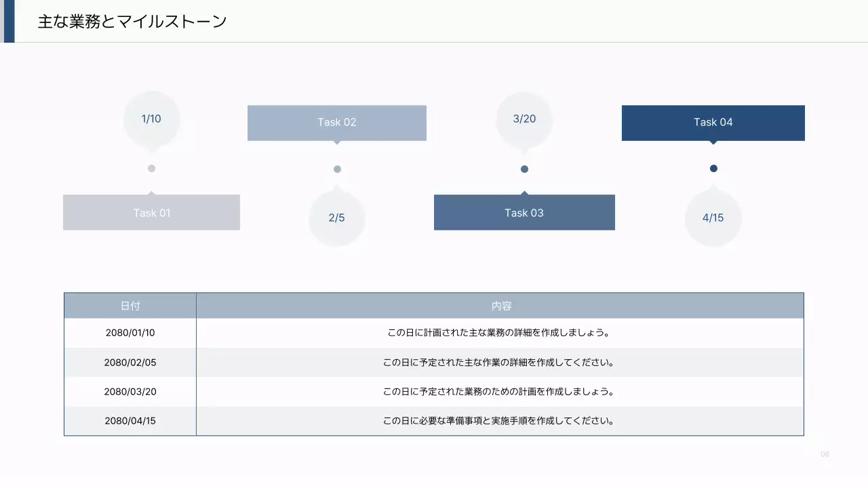This screenshot has width=868, height=488.
Task: Select the 3/20 milestone circle
Action: tap(524, 119)
